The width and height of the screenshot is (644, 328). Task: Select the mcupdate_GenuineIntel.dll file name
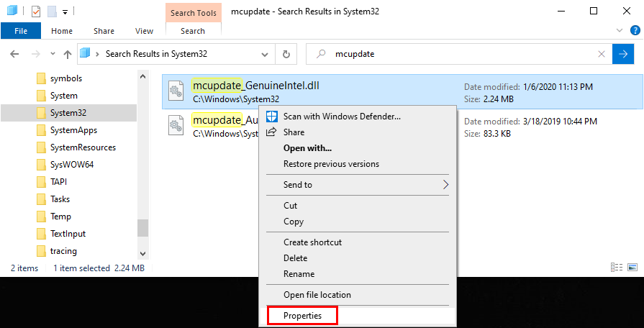point(256,86)
